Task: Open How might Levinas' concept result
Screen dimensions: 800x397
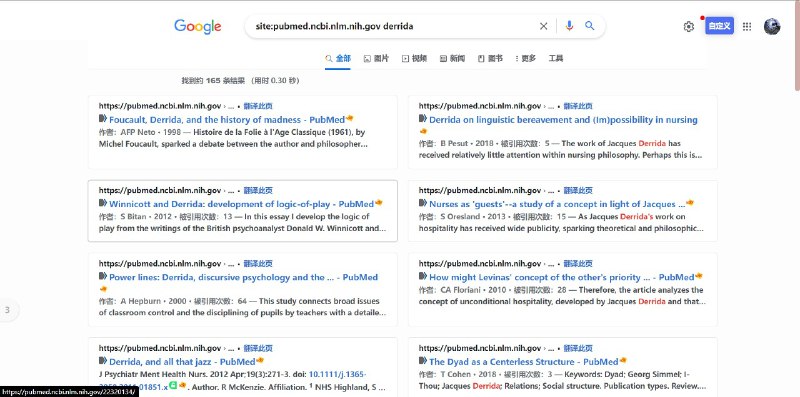Action: point(562,278)
